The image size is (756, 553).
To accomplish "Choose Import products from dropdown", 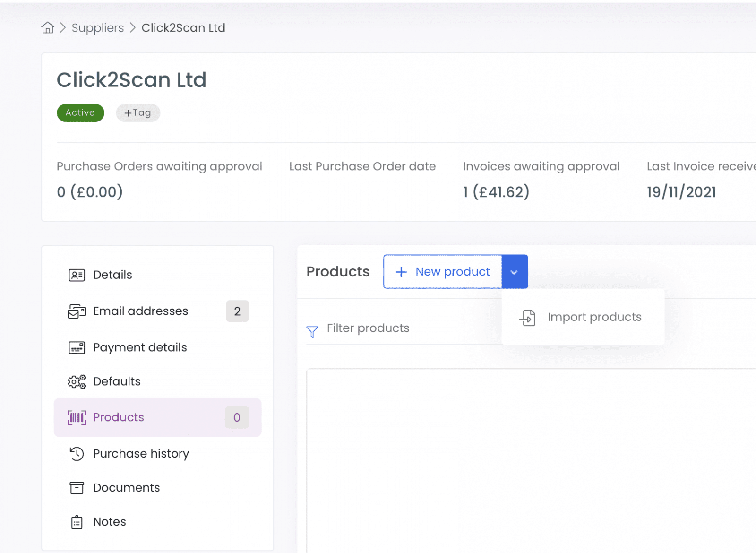I will tap(583, 317).
